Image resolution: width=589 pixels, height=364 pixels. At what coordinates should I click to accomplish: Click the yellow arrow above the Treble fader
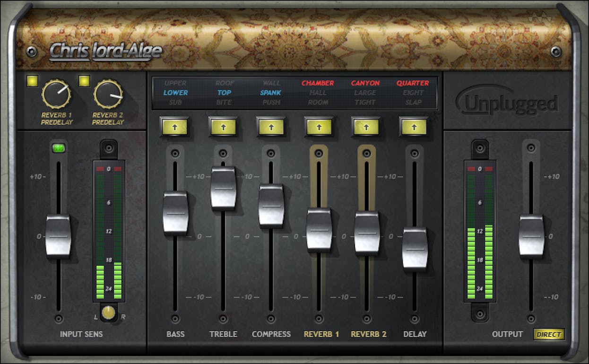tap(223, 126)
